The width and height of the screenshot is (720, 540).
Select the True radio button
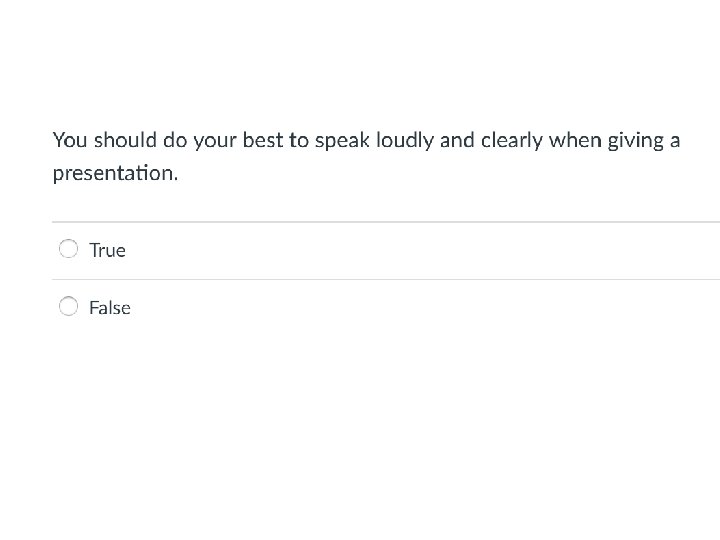68,249
